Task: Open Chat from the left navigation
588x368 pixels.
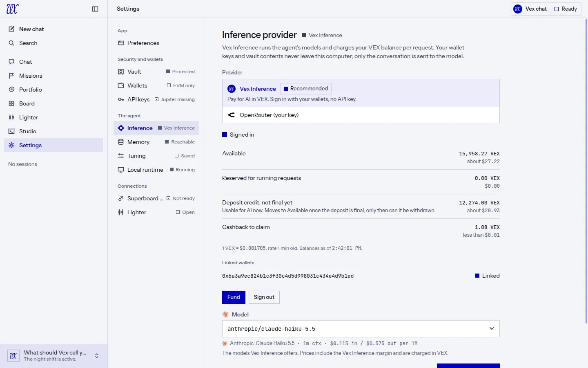Action: click(53, 62)
